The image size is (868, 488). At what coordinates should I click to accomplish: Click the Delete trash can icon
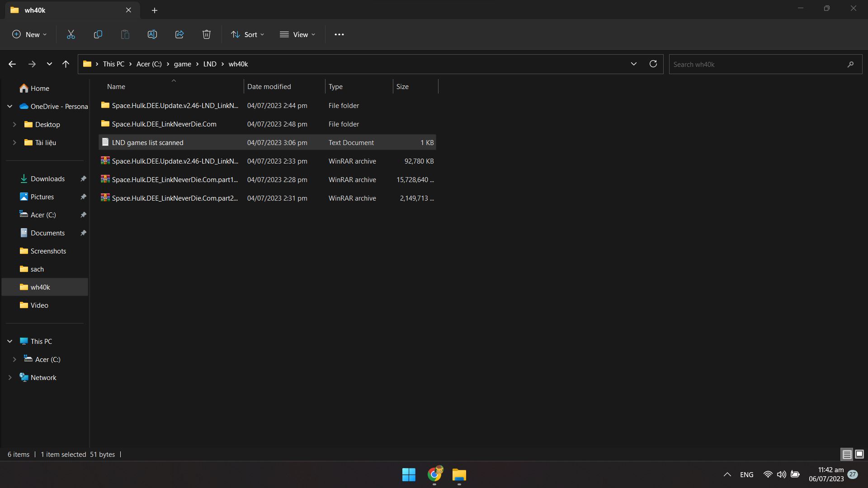207,34
